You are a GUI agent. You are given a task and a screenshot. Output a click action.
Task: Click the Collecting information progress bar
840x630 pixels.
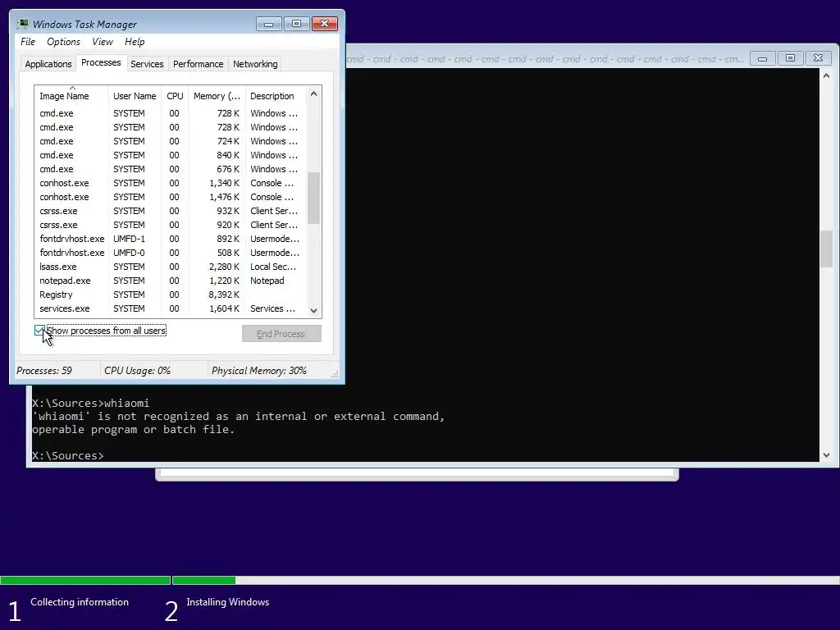point(85,580)
